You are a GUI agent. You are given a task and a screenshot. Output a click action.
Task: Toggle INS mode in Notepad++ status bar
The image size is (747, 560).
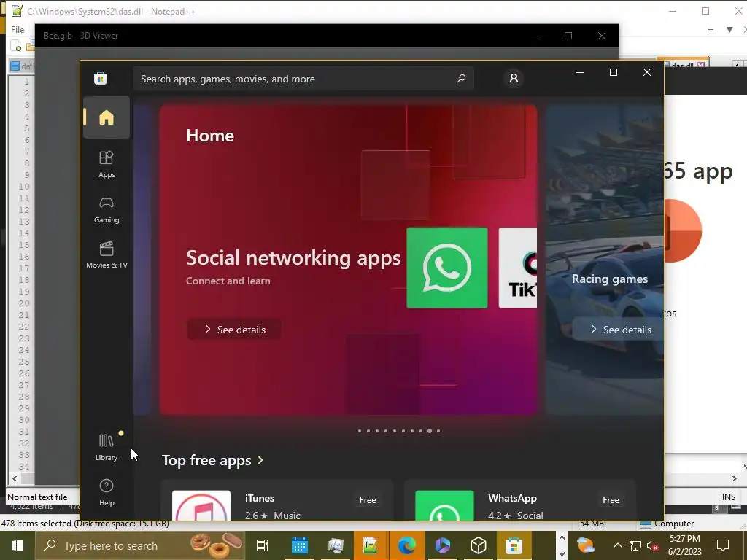tap(729, 497)
